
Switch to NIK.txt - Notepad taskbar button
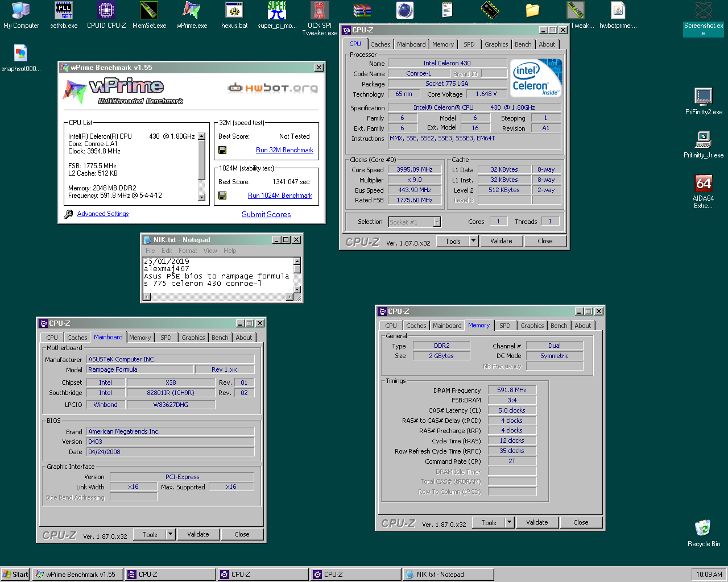(448, 575)
